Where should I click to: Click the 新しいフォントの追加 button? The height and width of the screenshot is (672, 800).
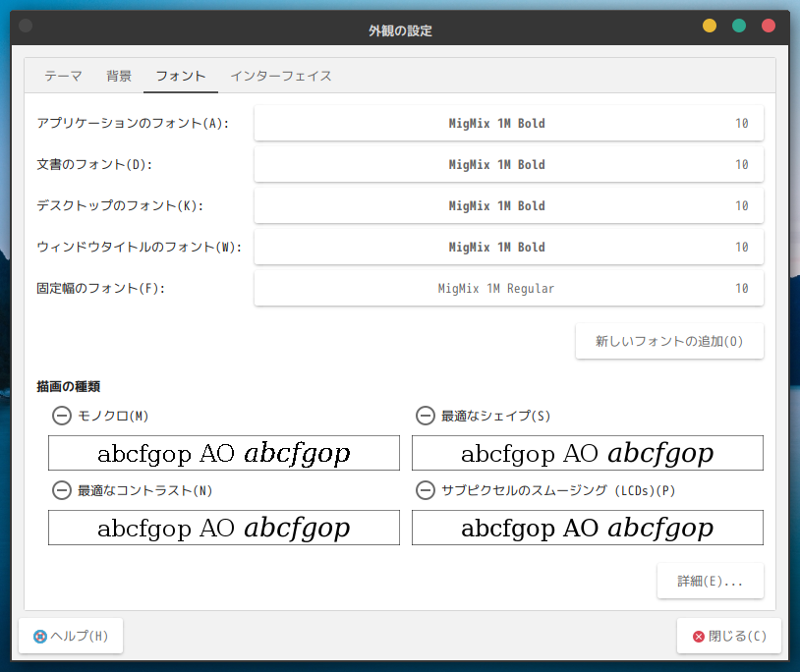coord(669,341)
